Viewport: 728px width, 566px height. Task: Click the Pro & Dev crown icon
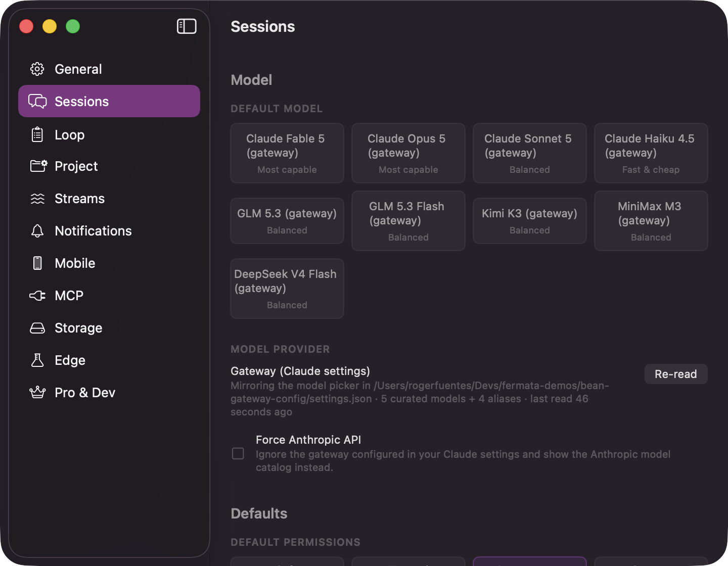pyautogui.click(x=37, y=392)
